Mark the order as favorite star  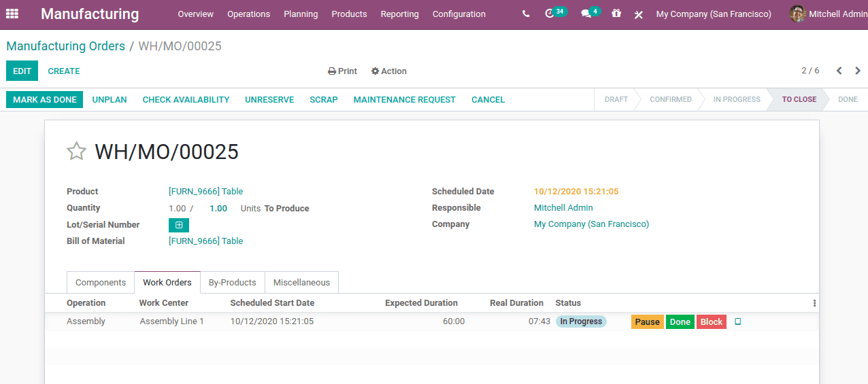(x=76, y=151)
